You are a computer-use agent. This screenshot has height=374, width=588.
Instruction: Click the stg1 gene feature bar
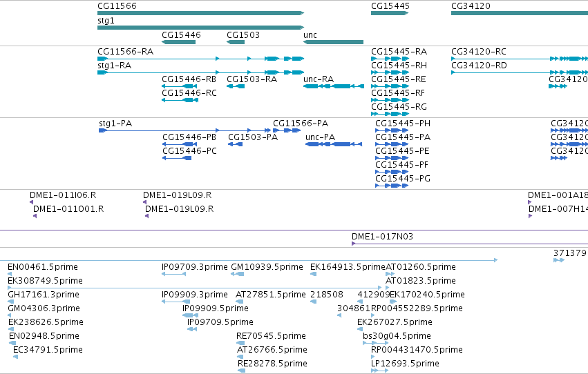[200, 28]
